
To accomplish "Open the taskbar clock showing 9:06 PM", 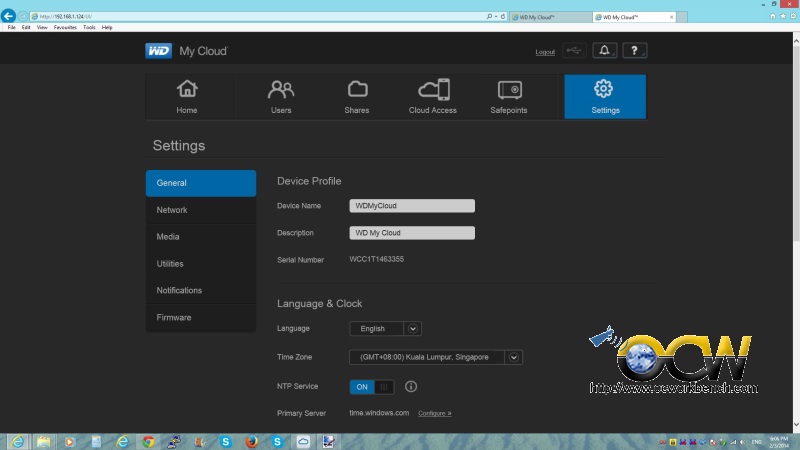I will (x=779, y=442).
